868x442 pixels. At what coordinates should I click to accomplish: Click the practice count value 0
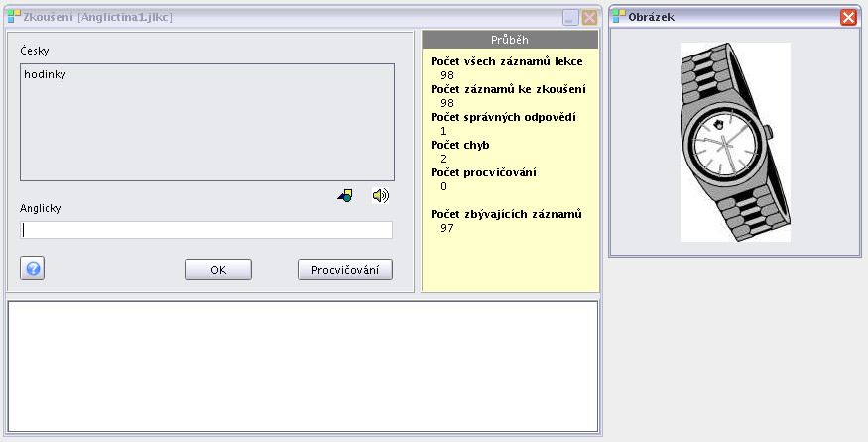click(444, 186)
